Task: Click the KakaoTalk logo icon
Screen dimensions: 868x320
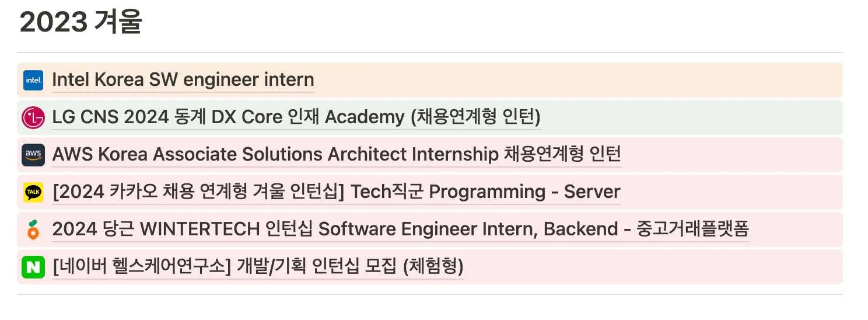Action: pos(33,192)
